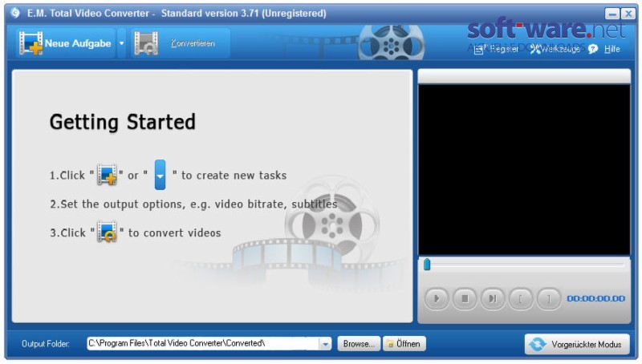The height and width of the screenshot is (364, 642).
Task: Open the Register menu item
Action: [496, 49]
